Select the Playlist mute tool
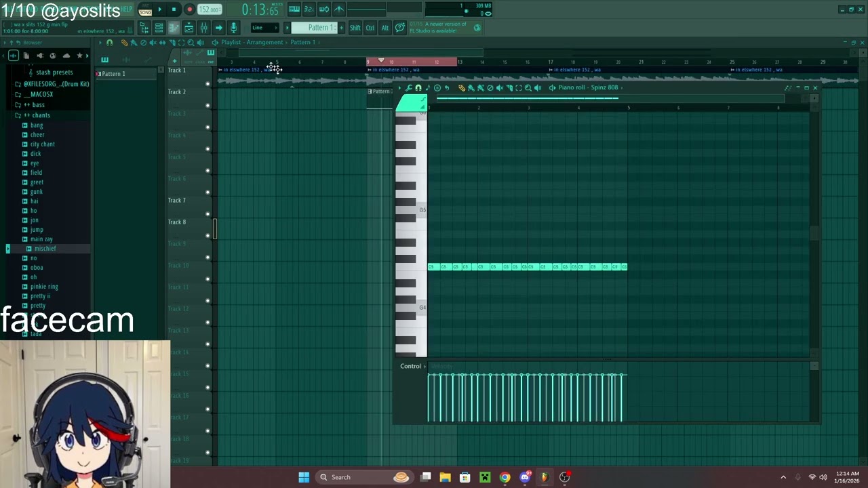This screenshot has height=488, width=868. (153, 43)
